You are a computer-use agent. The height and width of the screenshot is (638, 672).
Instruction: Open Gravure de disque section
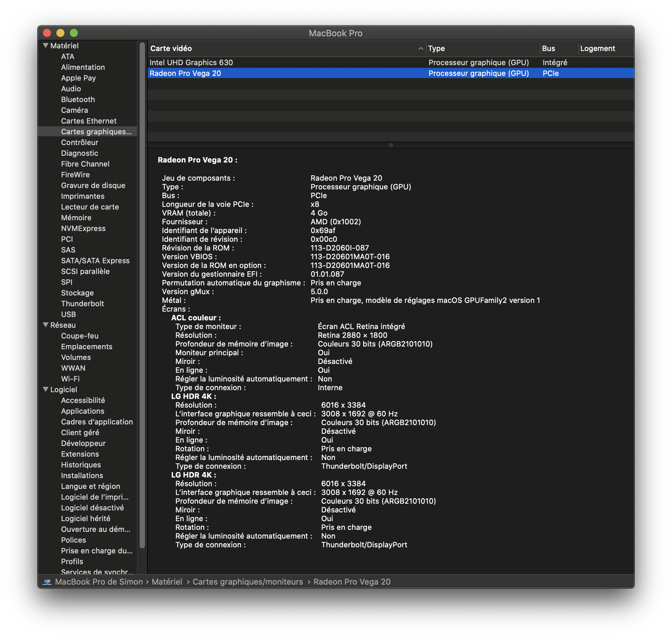point(93,186)
